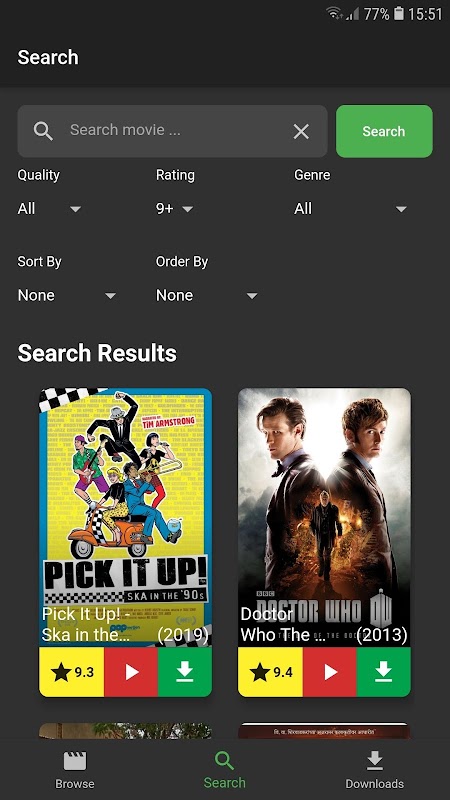Expand the Rating 9+ dropdown
450x800 pixels.
click(174, 209)
